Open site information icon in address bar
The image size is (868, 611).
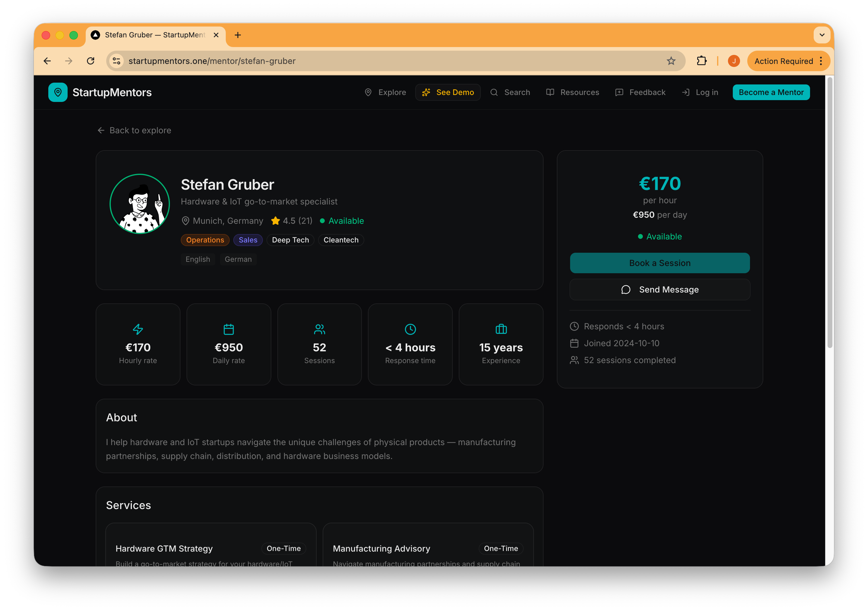[116, 61]
